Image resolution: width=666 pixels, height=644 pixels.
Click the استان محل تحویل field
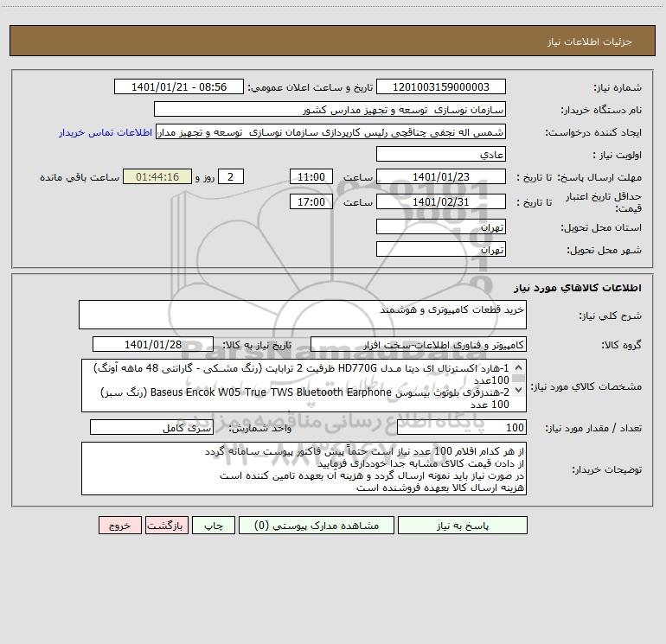pos(441,226)
